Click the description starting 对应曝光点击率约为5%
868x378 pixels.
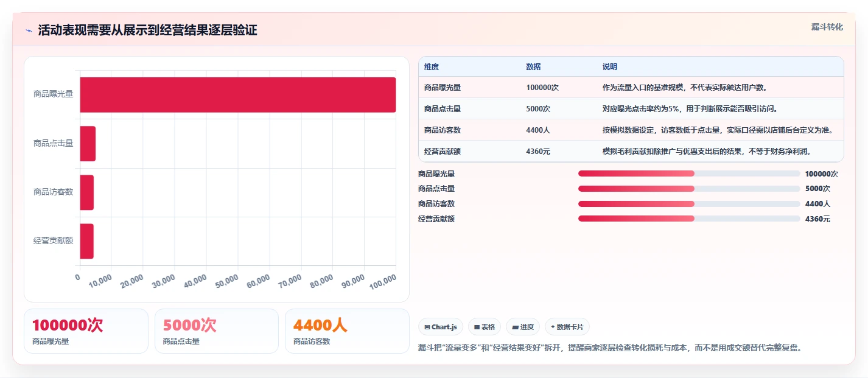tap(690, 109)
